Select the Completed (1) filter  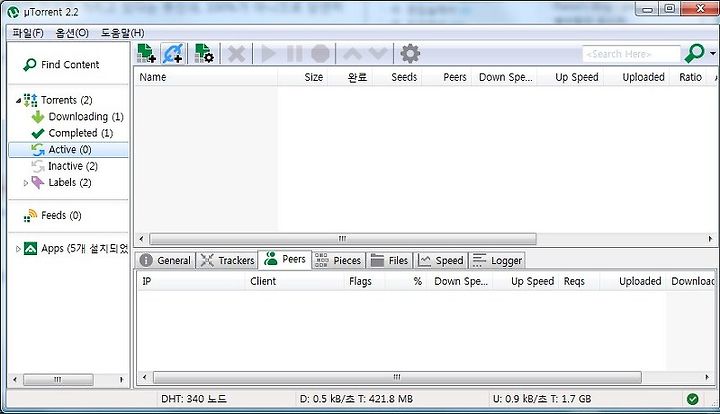pos(73,133)
